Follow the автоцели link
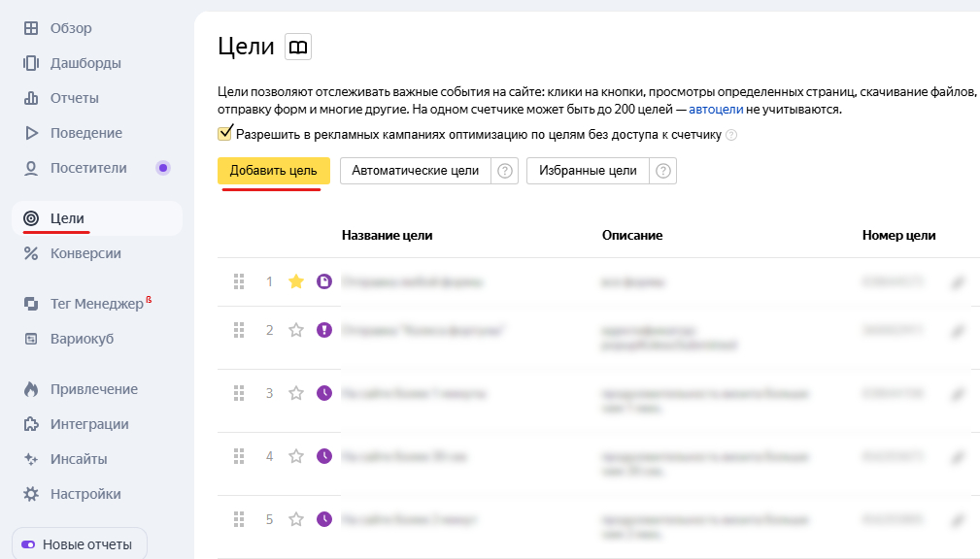 point(714,110)
